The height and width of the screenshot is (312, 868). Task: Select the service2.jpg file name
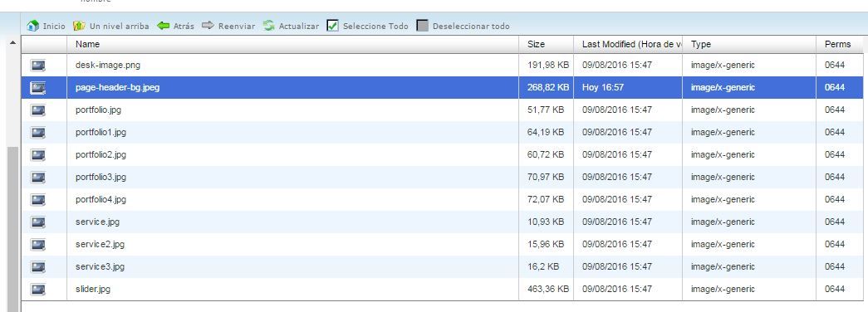click(101, 244)
